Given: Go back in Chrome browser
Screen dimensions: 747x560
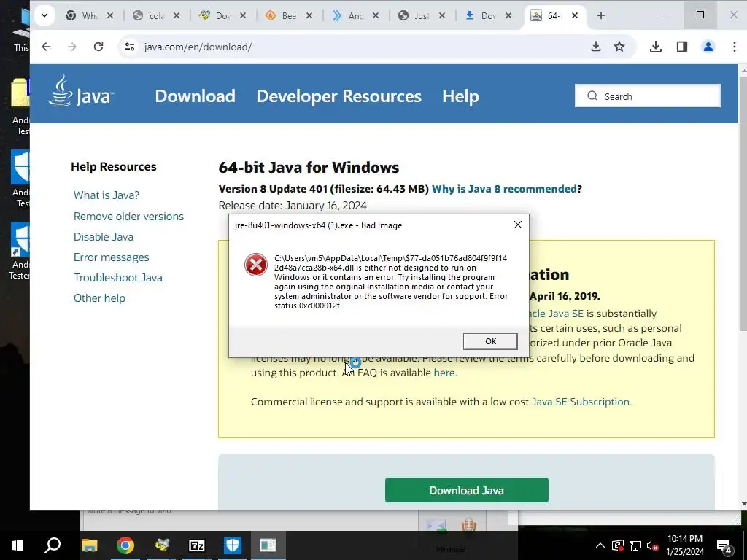Looking at the screenshot, I should 46,47.
